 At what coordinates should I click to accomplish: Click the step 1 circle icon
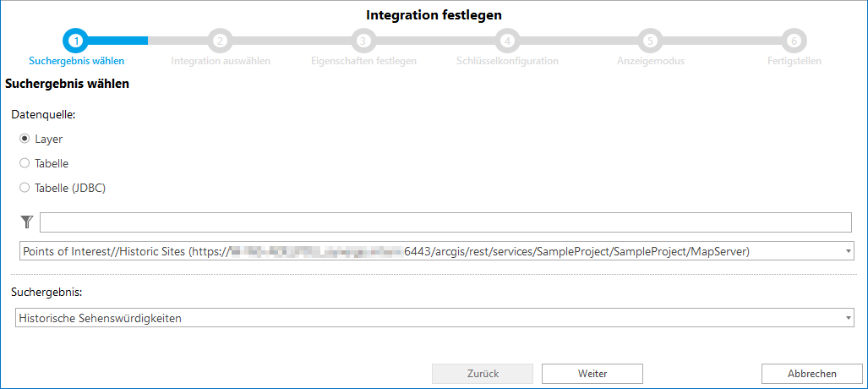click(76, 40)
